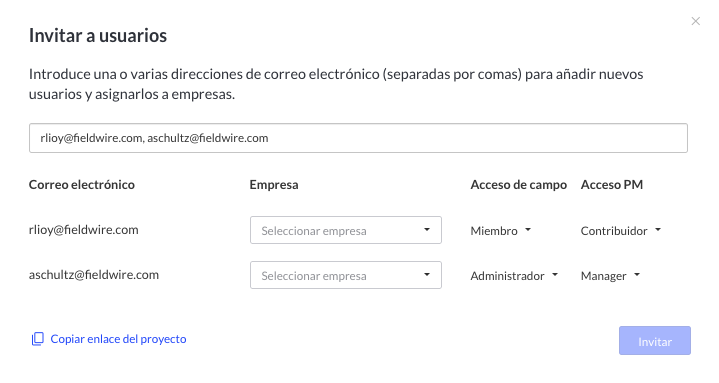Change the Administrador field access role
The width and height of the screenshot is (719, 383).
pos(514,276)
